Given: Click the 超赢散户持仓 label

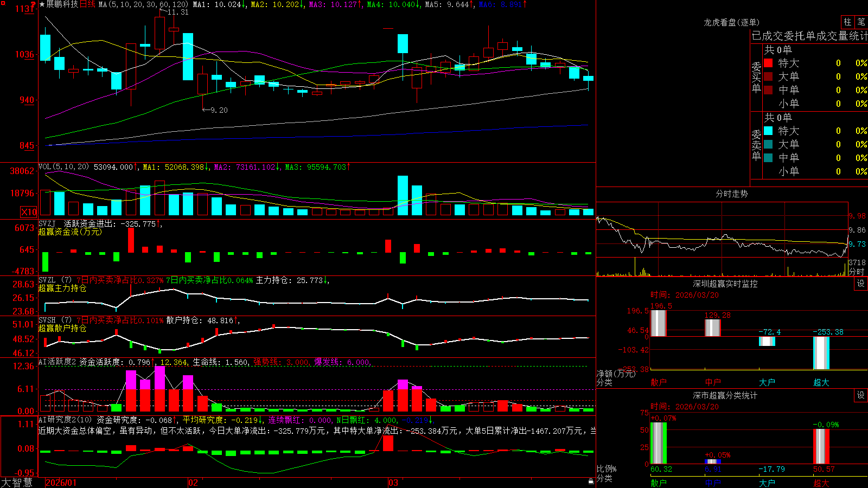Looking at the screenshot, I should pos(62,328).
